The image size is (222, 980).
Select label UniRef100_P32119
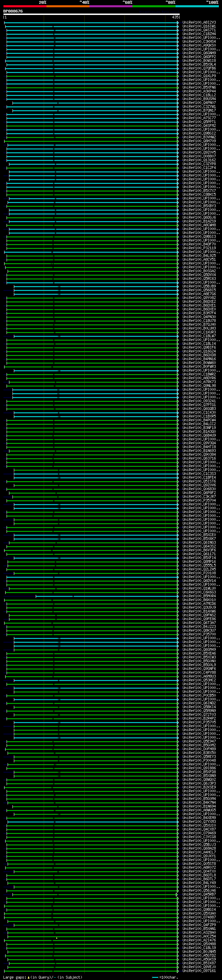click(199, 248)
